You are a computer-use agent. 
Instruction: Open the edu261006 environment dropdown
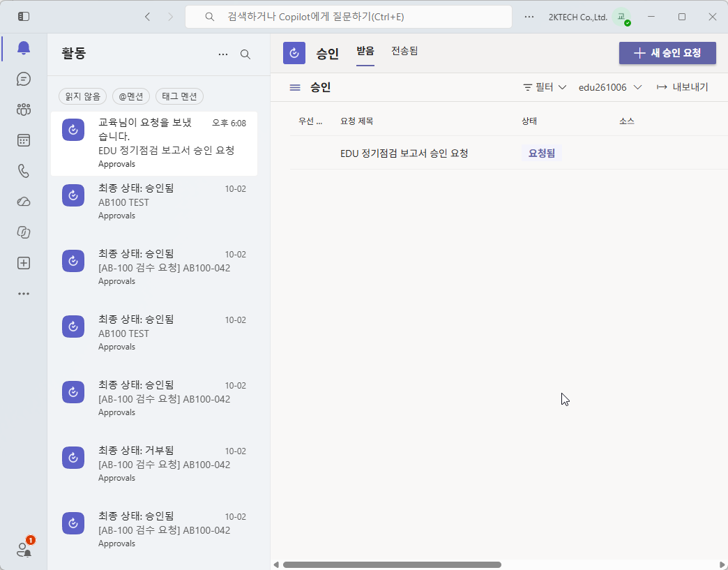click(x=610, y=87)
